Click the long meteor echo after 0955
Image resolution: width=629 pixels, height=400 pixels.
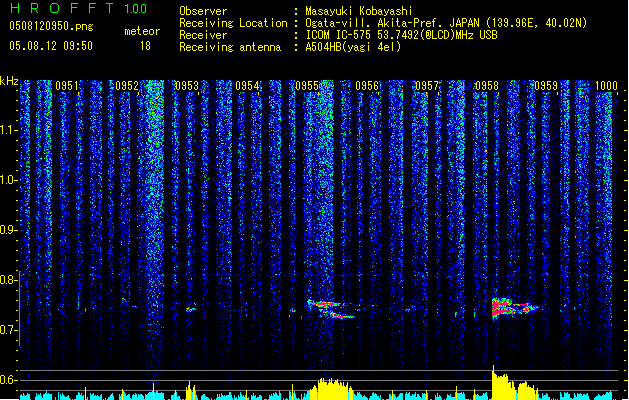pyautogui.click(x=331, y=309)
